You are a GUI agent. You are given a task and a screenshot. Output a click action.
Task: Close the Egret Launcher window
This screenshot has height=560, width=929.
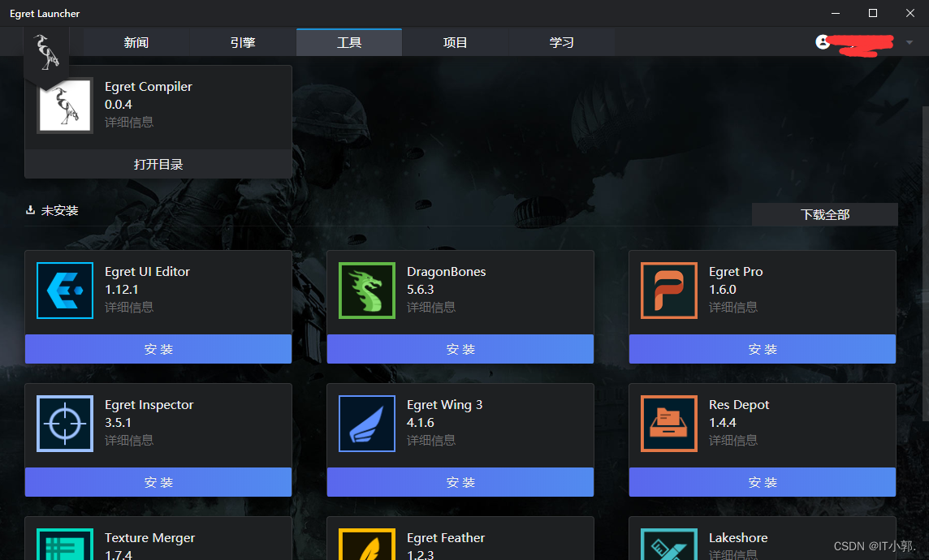click(x=910, y=13)
